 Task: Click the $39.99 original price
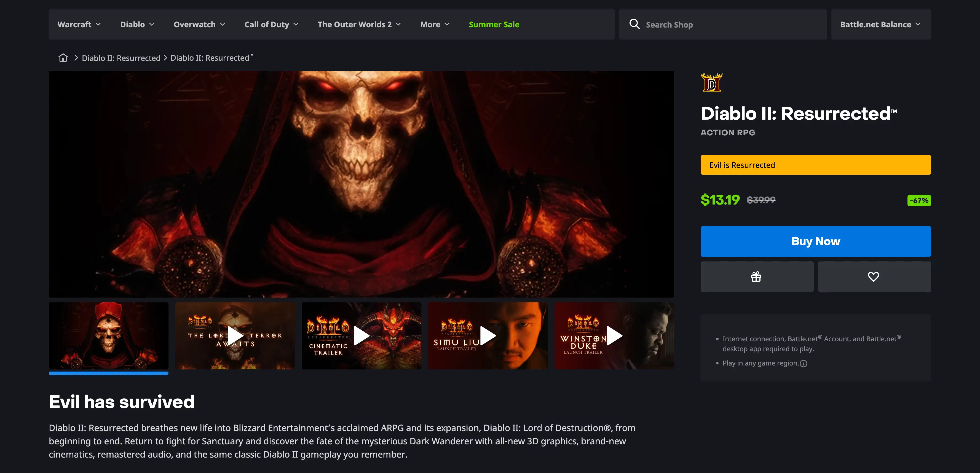click(761, 200)
